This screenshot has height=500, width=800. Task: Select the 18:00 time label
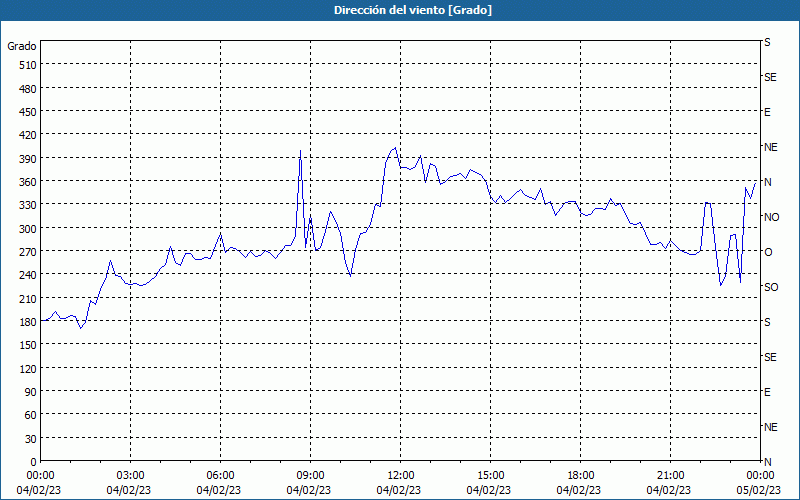[x=581, y=476]
